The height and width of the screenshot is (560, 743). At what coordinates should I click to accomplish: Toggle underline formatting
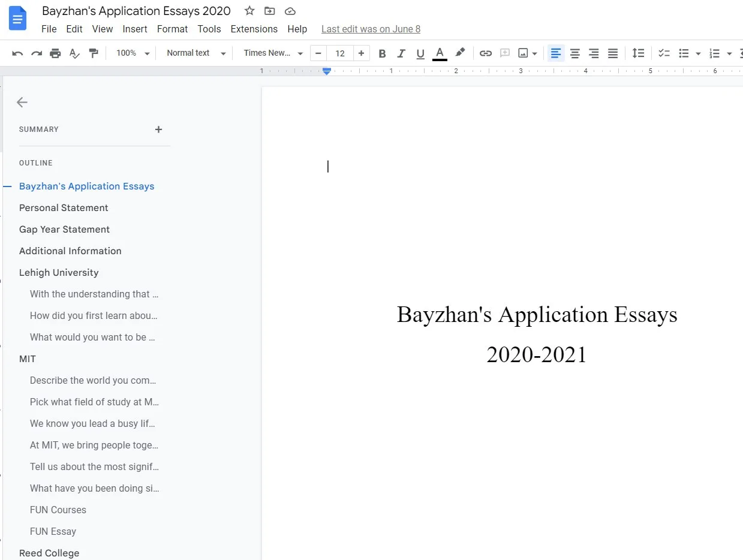(420, 53)
